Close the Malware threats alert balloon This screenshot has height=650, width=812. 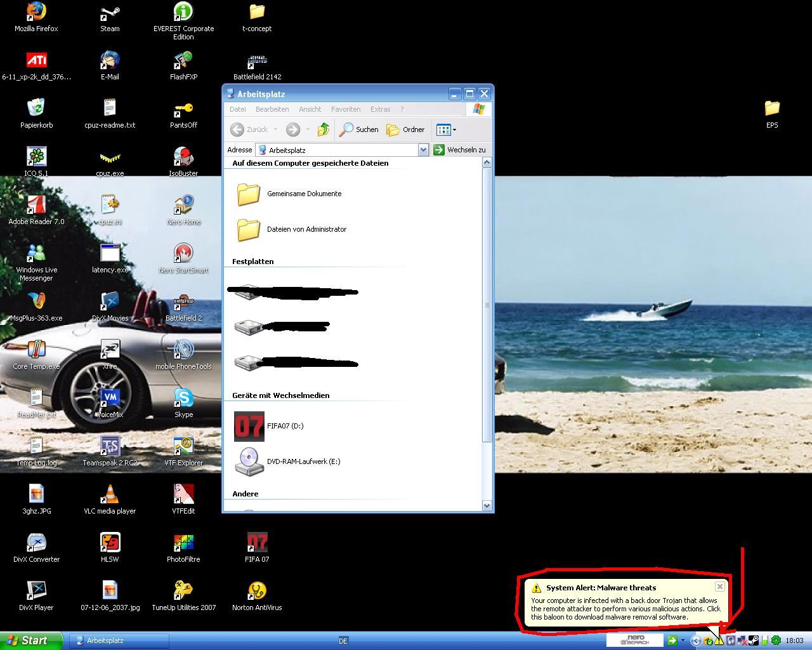pos(719,587)
